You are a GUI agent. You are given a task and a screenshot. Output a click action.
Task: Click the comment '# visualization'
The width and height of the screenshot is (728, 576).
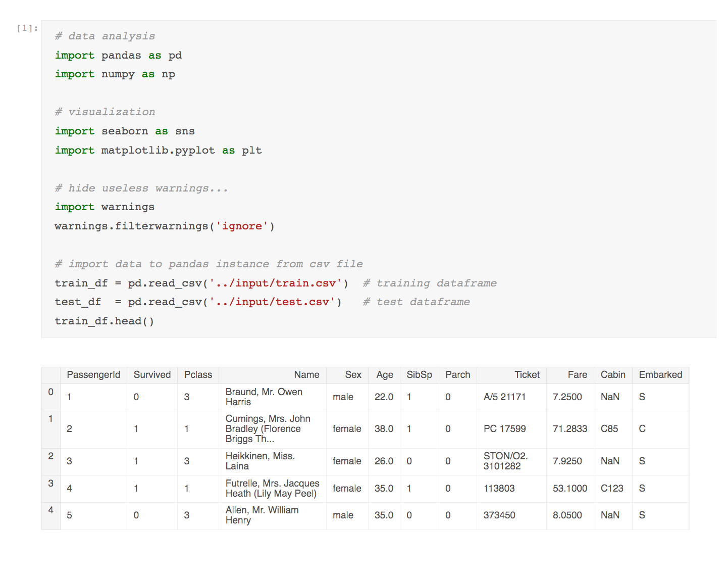point(105,112)
